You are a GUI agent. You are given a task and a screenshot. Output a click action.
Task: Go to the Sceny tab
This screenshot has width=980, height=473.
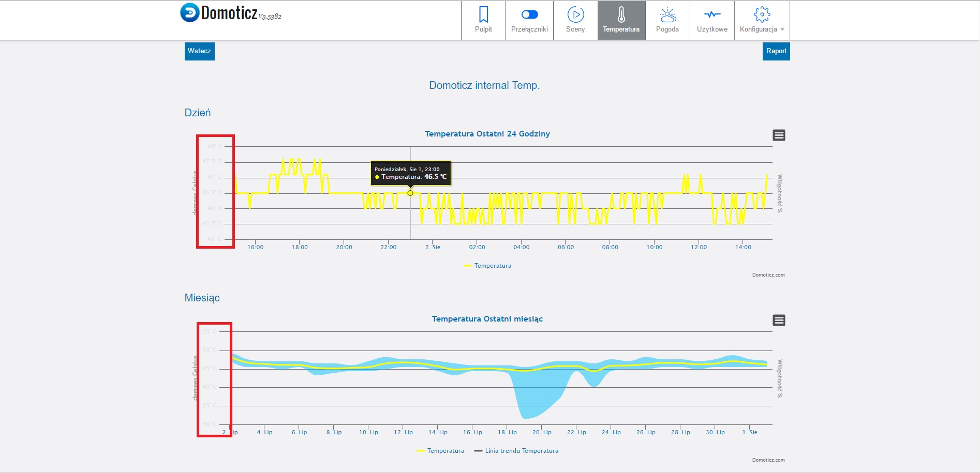575,20
